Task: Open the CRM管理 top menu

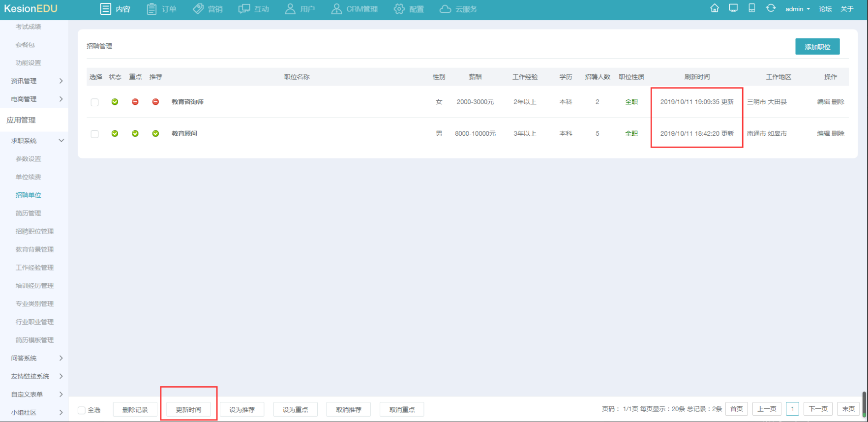Action: (355, 9)
